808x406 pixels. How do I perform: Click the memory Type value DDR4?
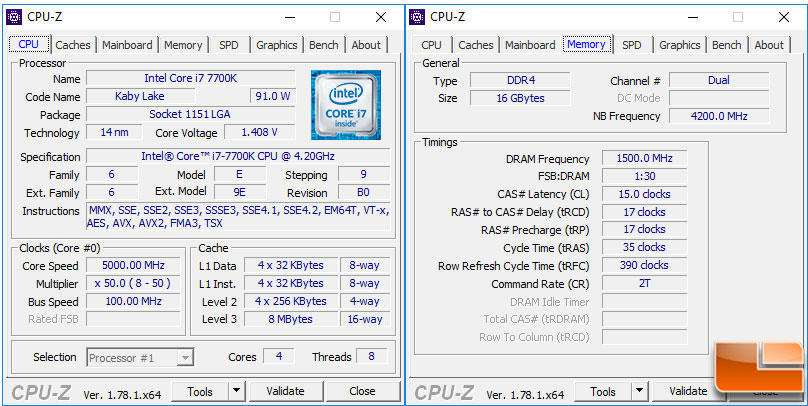[520, 80]
